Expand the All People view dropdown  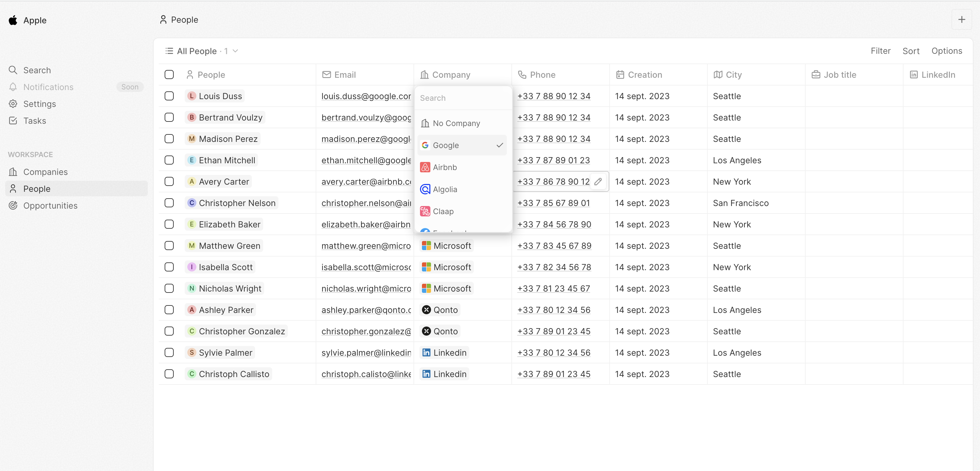(235, 51)
